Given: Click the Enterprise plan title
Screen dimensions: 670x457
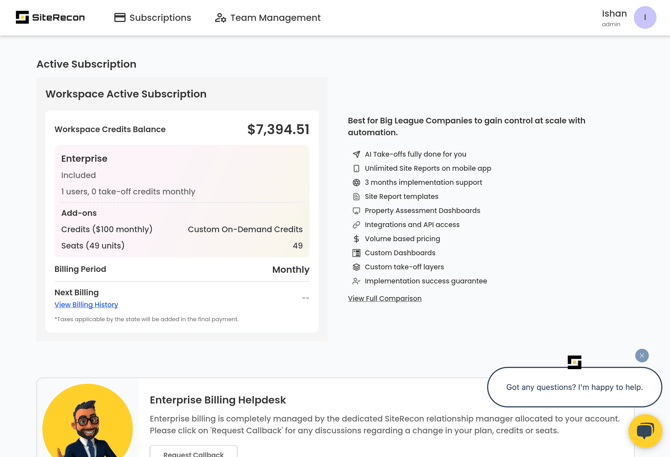Looking at the screenshot, I should pos(84,158).
